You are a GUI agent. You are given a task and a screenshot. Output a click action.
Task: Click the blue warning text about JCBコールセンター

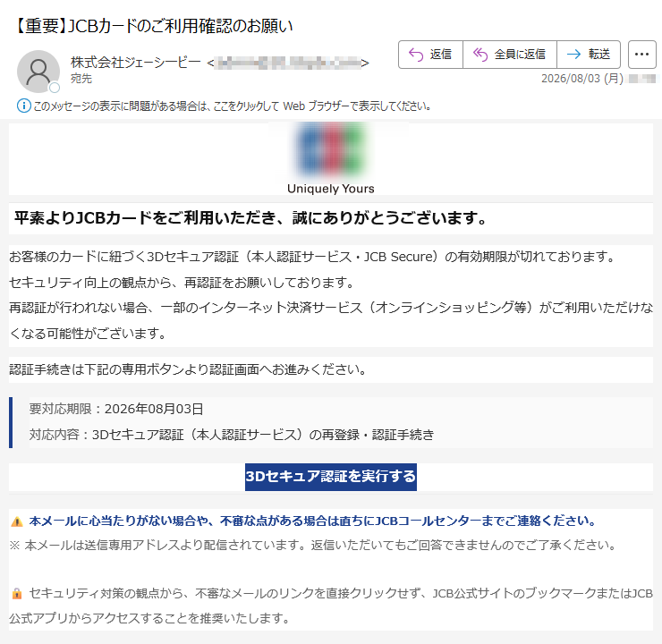click(x=312, y=521)
